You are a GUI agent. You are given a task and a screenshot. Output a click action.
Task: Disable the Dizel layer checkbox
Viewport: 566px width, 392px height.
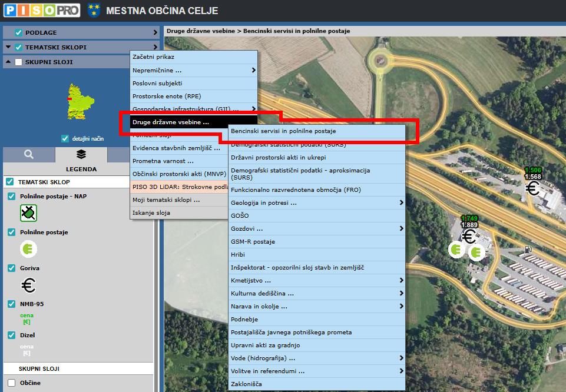click(x=12, y=335)
